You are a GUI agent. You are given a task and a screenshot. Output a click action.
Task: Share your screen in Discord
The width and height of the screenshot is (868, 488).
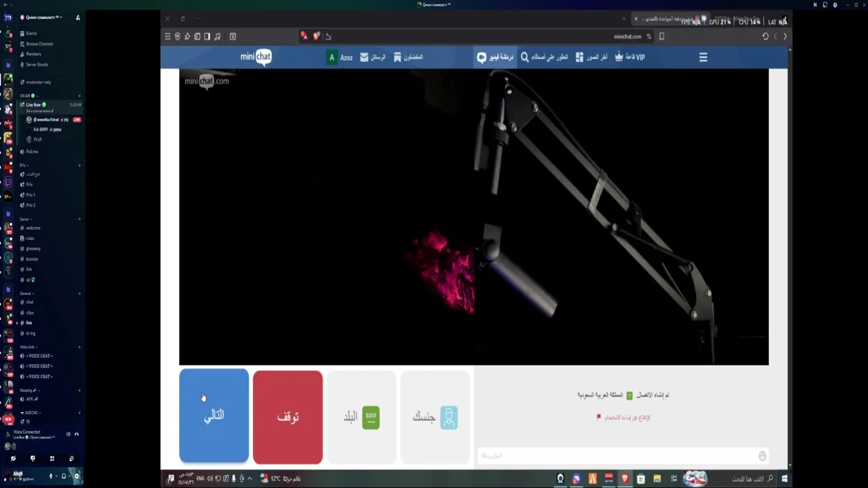[33, 459]
